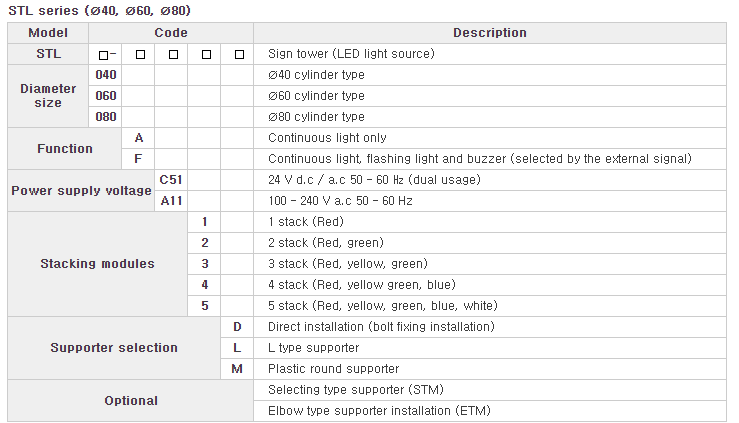
Task: Click the last square placeholder in STL row
Action: tap(239, 55)
